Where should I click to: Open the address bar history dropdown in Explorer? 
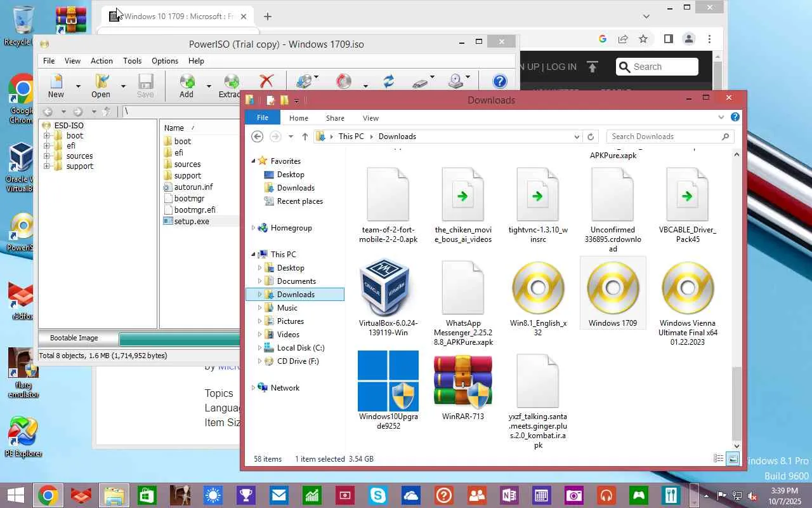[x=577, y=137]
